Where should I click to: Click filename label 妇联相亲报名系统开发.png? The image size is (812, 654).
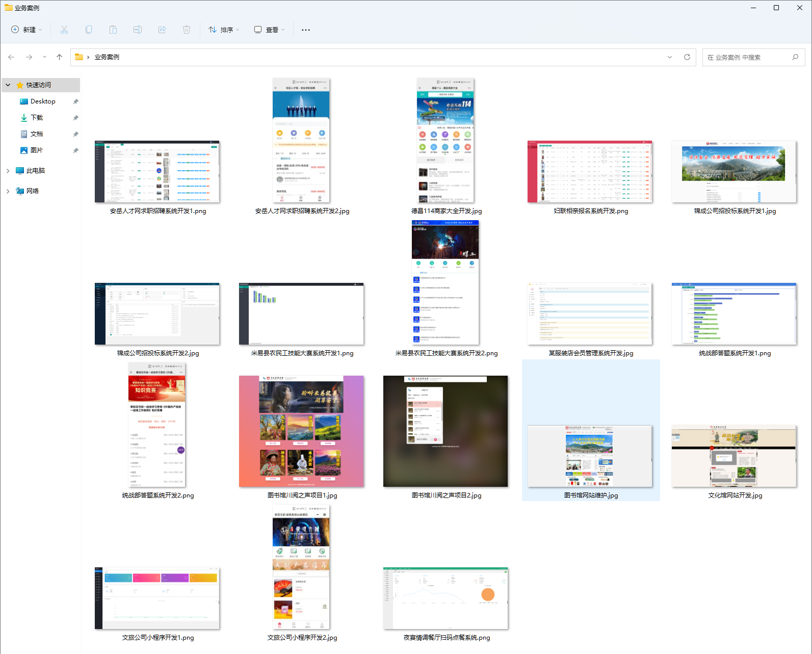pyautogui.click(x=591, y=211)
